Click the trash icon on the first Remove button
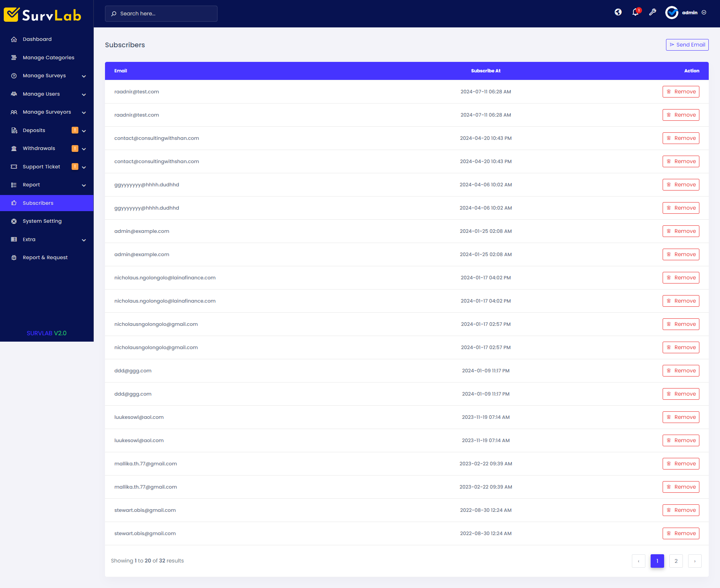Image resolution: width=720 pixels, height=588 pixels. (x=669, y=91)
